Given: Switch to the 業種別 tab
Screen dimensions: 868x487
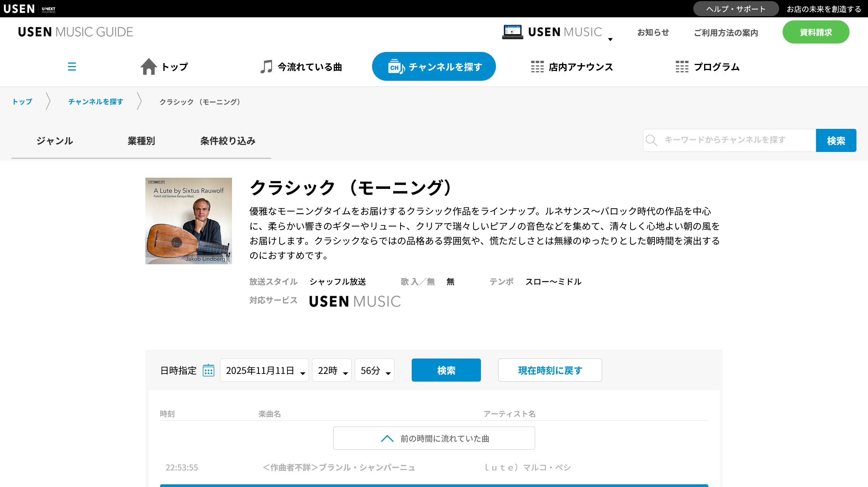Looking at the screenshot, I should click(x=141, y=141).
